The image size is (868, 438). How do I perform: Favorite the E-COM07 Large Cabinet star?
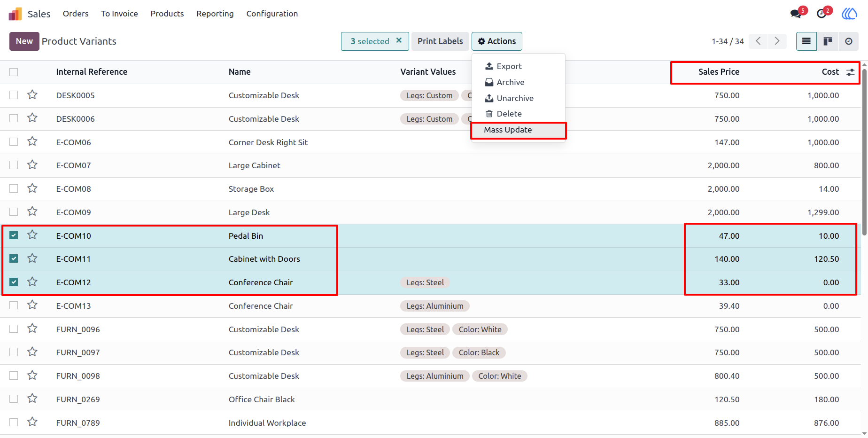[x=32, y=165]
